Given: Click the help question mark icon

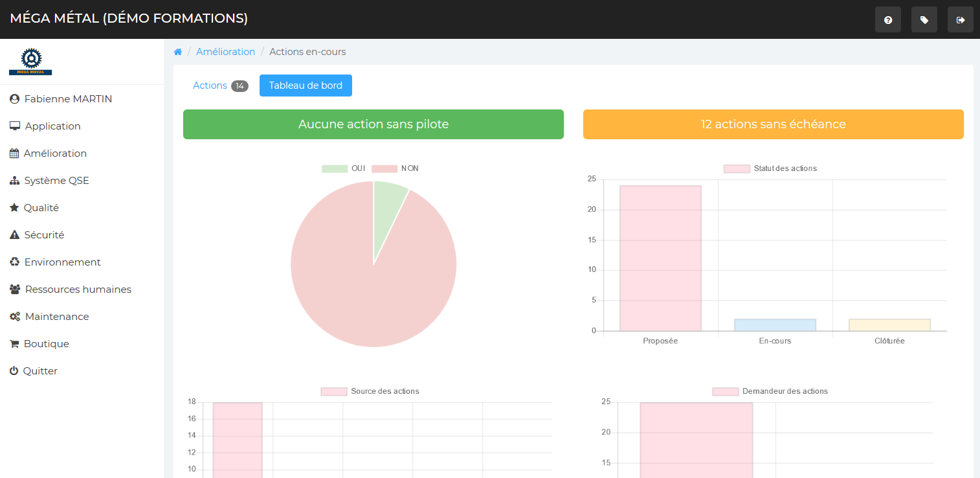Looking at the screenshot, I should click(887, 19).
